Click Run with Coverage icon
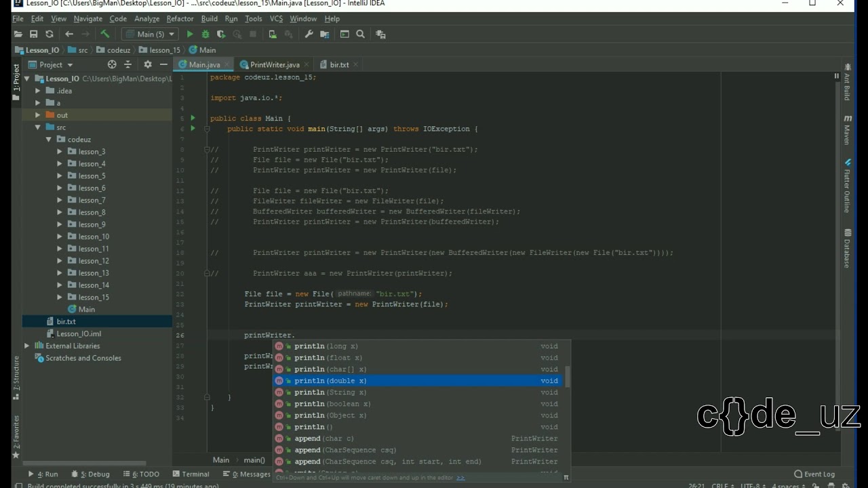 click(x=221, y=34)
